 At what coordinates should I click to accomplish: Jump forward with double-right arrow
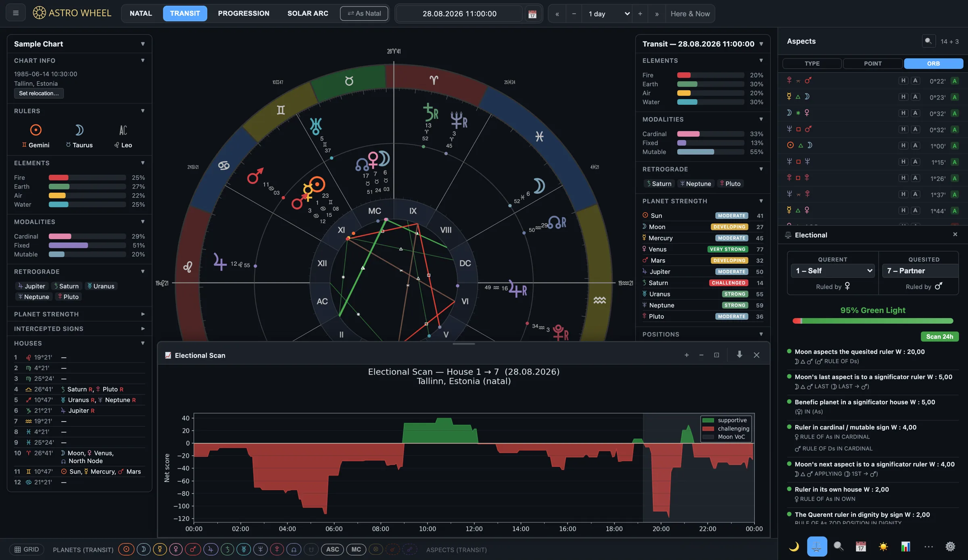pos(657,14)
